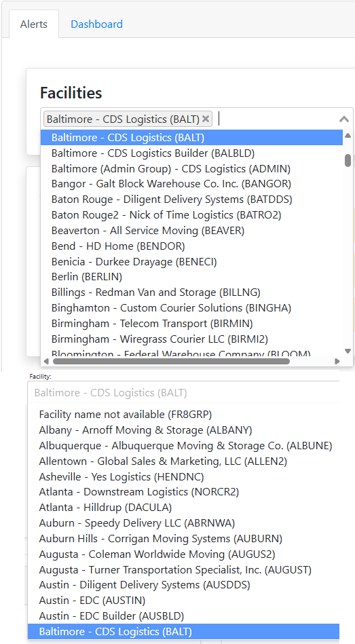The height and width of the screenshot is (644, 355).
Task: Click the scroll right arrow in Facilities list
Action: 337,362
